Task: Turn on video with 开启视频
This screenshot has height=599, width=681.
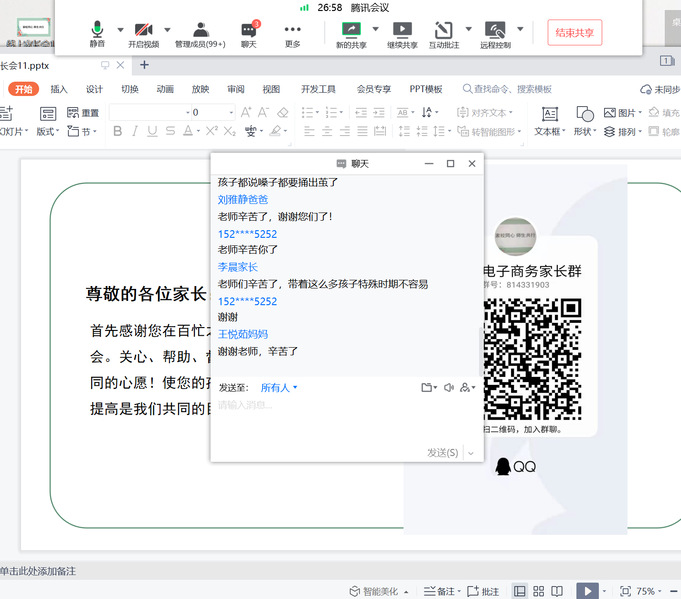Action: click(143, 30)
